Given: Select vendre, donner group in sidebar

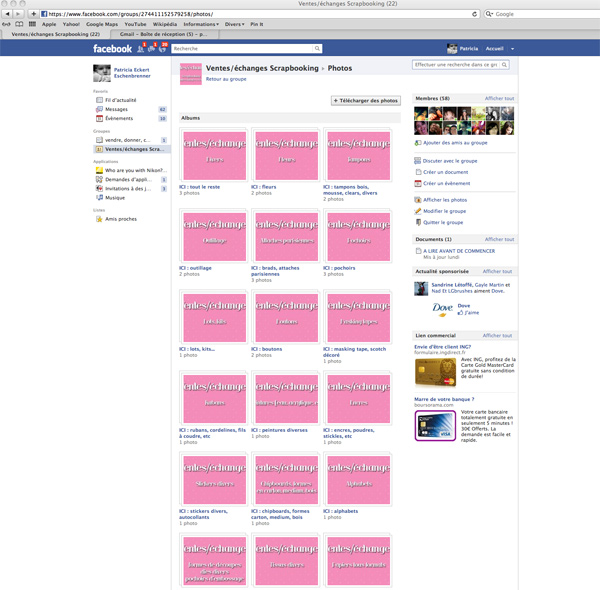Looking at the screenshot, I should click(x=131, y=140).
